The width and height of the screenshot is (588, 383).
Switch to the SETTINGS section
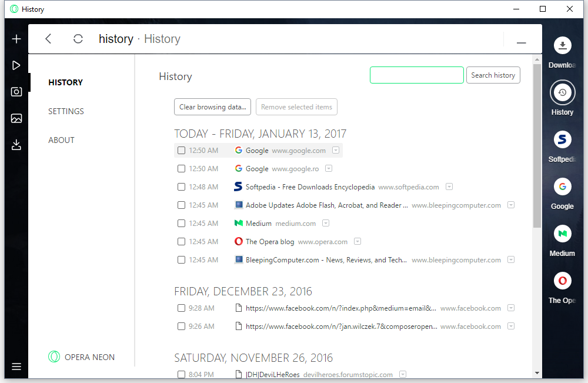click(x=66, y=111)
